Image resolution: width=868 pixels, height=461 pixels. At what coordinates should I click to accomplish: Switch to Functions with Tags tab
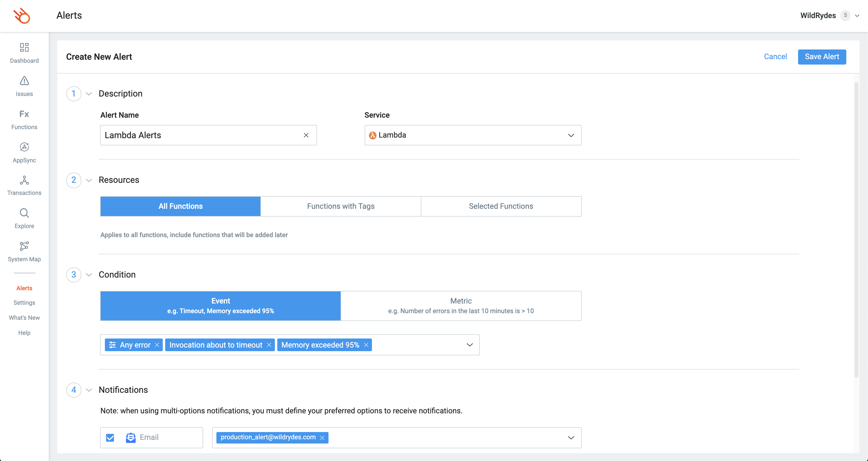341,206
